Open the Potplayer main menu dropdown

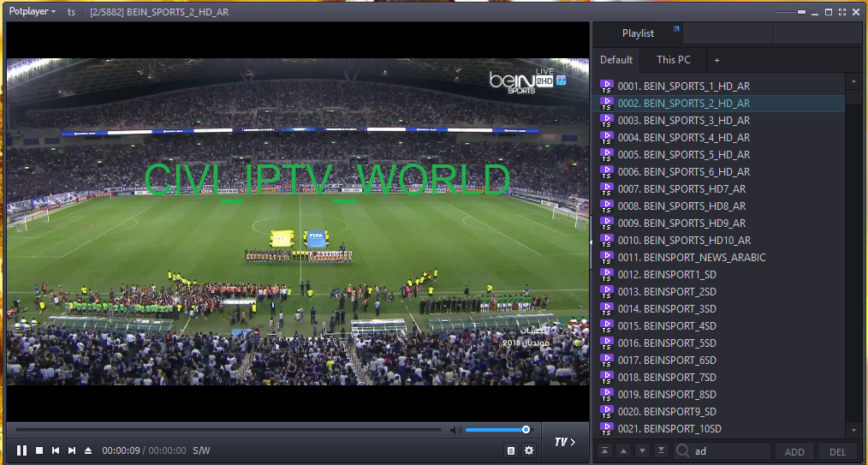coord(33,12)
